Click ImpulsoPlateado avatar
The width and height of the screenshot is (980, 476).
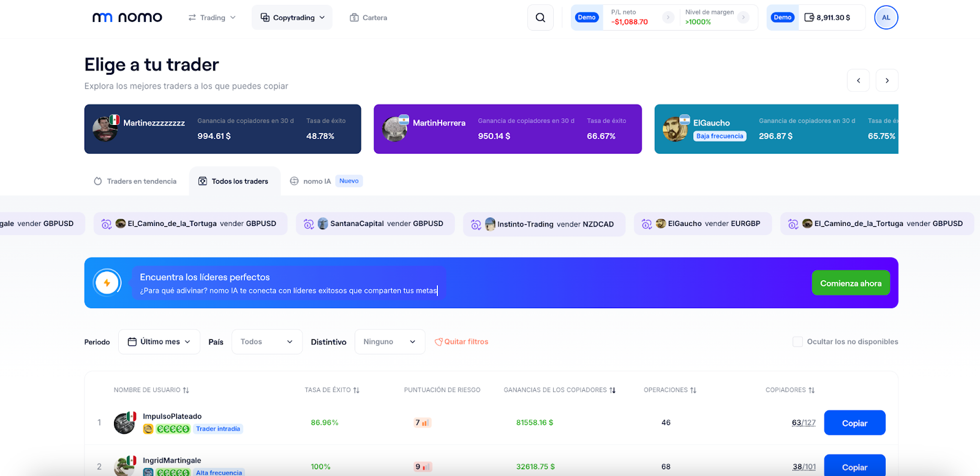pyautogui.click(x=124, y=423)
